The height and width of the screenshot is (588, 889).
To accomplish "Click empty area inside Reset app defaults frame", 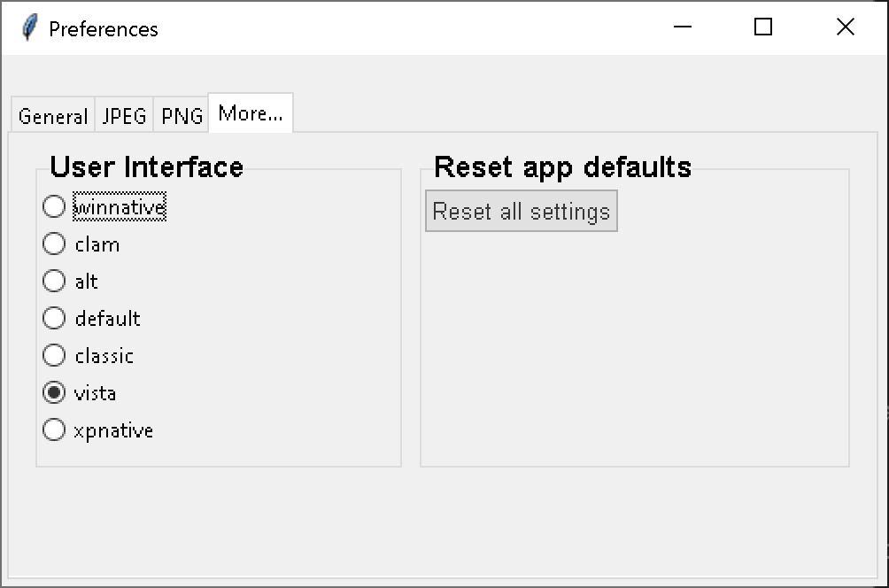I will [x=634, y=354].
